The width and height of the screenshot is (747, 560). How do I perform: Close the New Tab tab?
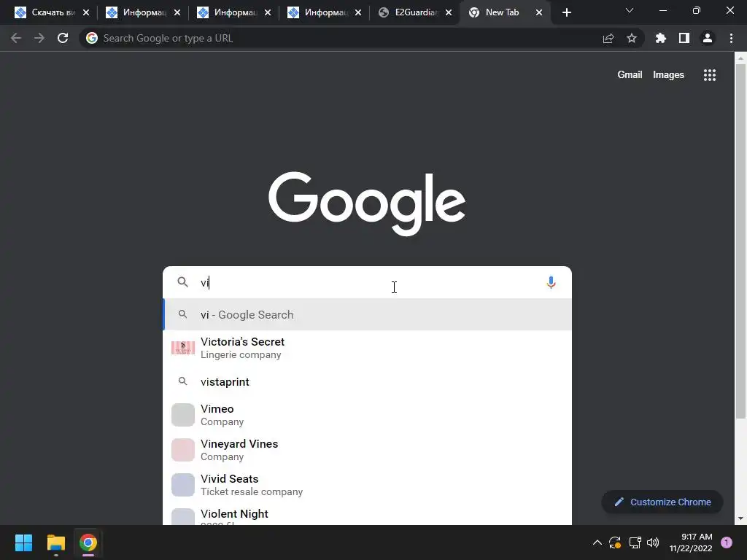click(539, 12)
